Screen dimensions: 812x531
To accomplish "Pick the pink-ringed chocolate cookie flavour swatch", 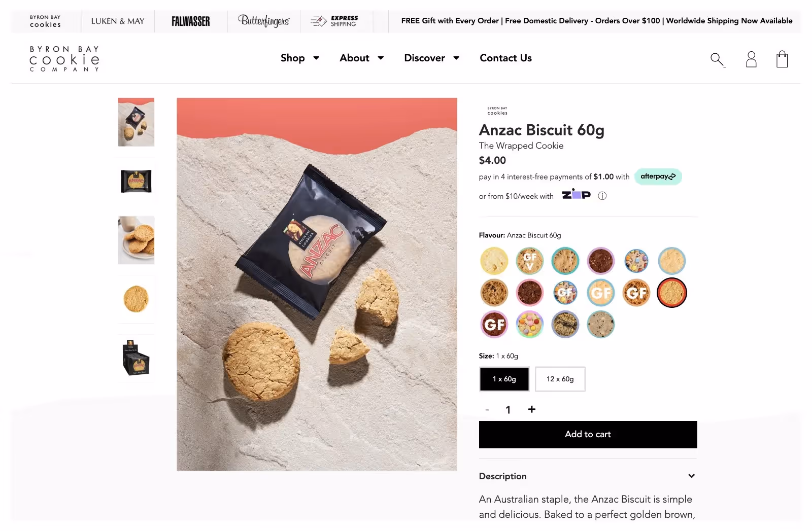I will (529, 293).
